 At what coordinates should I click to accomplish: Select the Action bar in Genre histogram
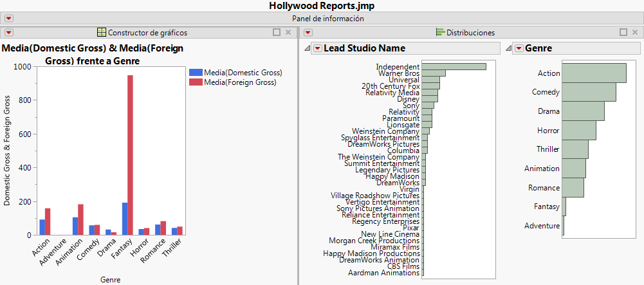coord(594,73)
